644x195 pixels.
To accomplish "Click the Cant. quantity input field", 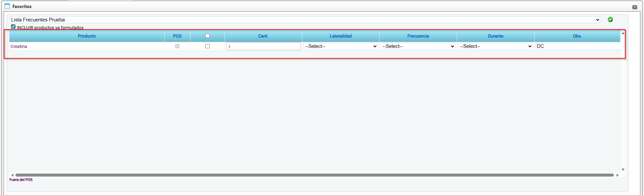I will tap(263, 46).
